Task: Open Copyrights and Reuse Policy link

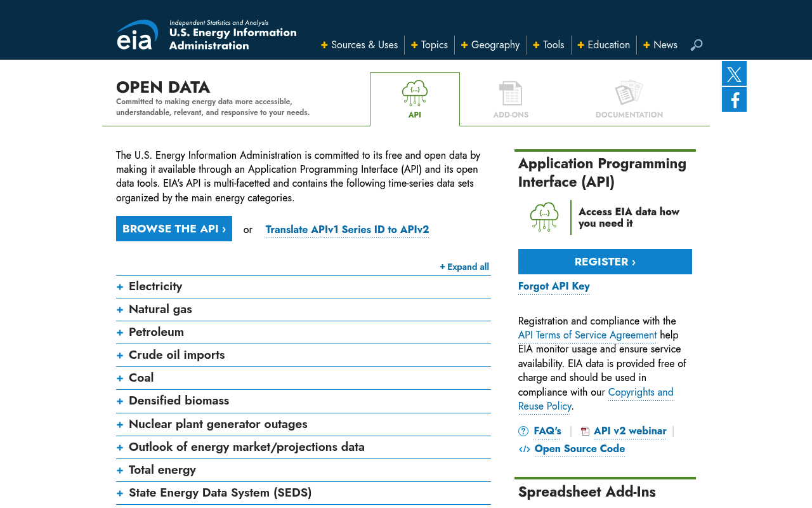Action: coord(596,399)
